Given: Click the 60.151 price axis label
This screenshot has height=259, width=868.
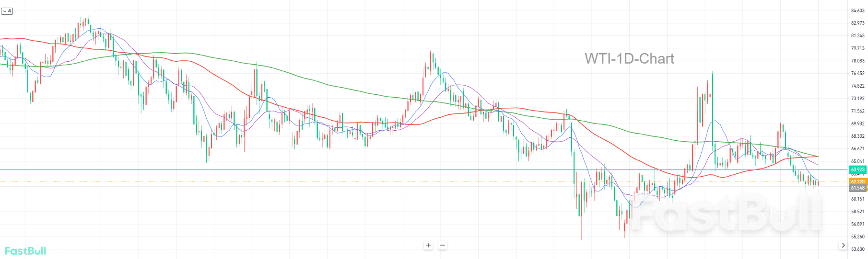Looking at the screenshot, I should point(857,199).
